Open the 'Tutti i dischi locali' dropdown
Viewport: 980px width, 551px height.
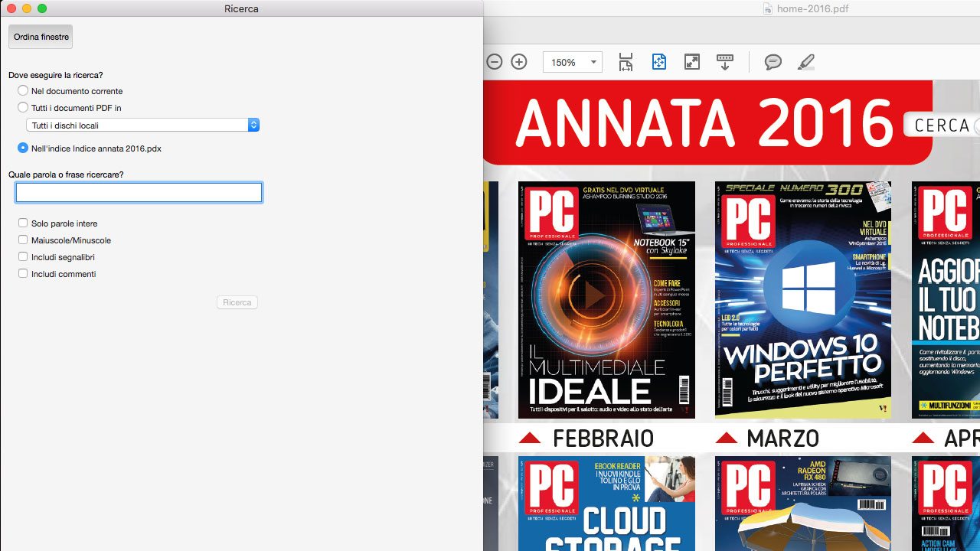coord(142,126)
